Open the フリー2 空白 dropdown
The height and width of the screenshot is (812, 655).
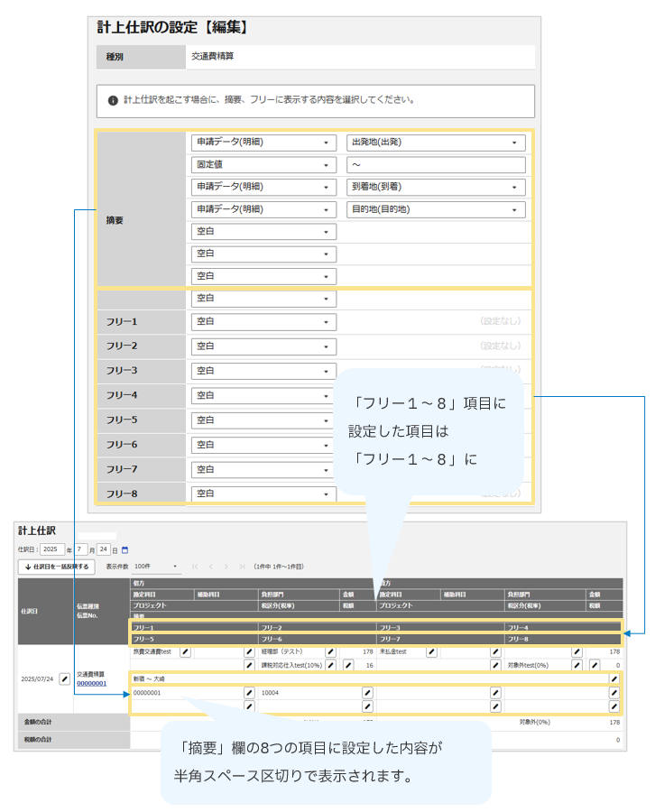pos(263,346)
